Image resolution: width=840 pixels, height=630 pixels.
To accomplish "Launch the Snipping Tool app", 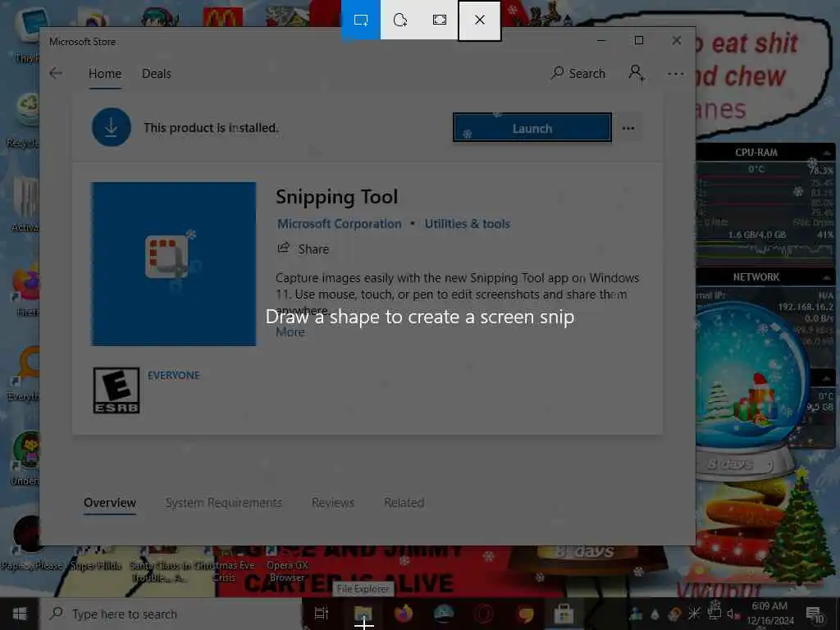I will [x=532, y=128].
